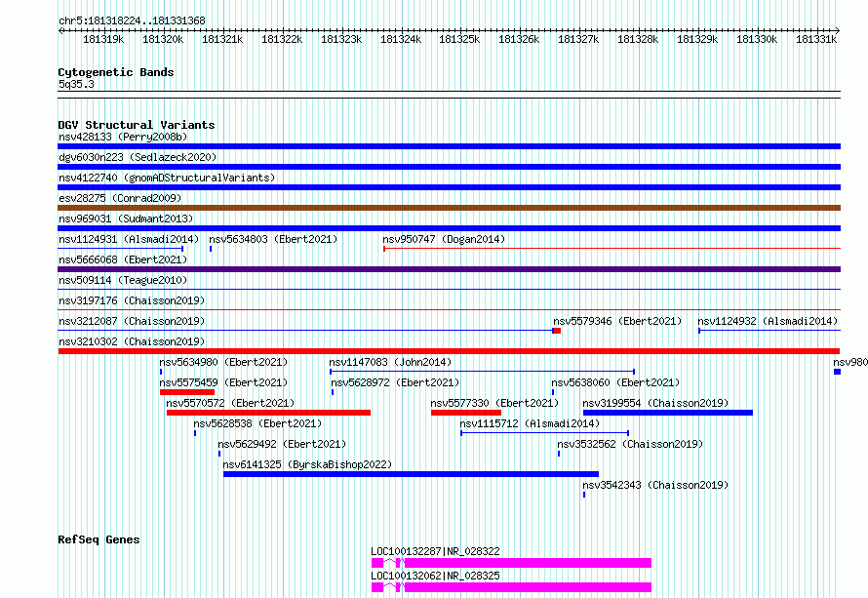Image resolution: width=868 pixels, height=598 pixels.
Task: Click nsv5666068 (Ebert2021) label
Action: (x=123, y=259)
